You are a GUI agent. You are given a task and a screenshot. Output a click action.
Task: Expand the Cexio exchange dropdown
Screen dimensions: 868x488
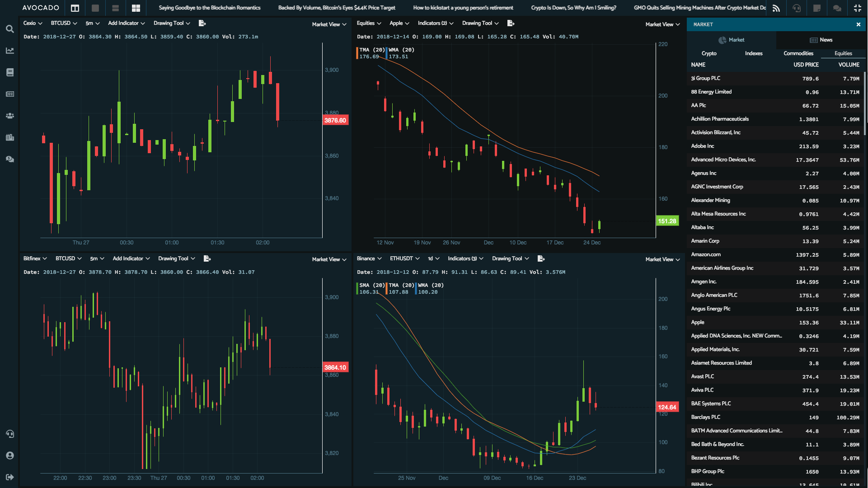pos(33,23)
